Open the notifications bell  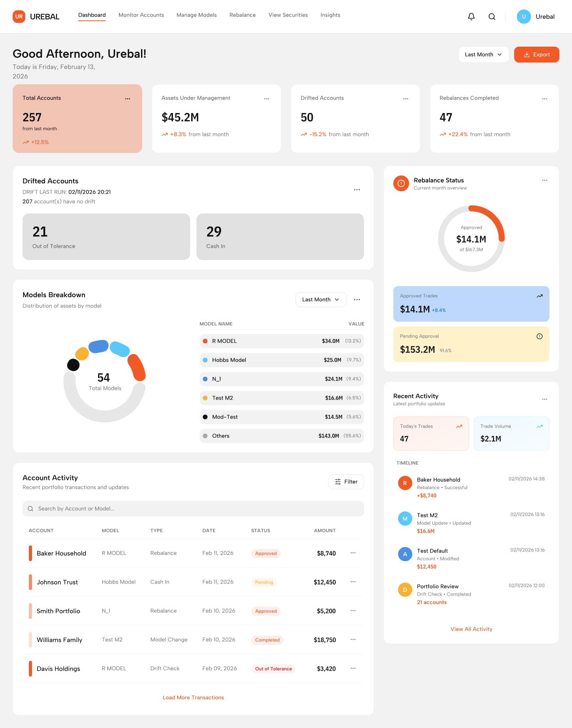coord(471,17)
